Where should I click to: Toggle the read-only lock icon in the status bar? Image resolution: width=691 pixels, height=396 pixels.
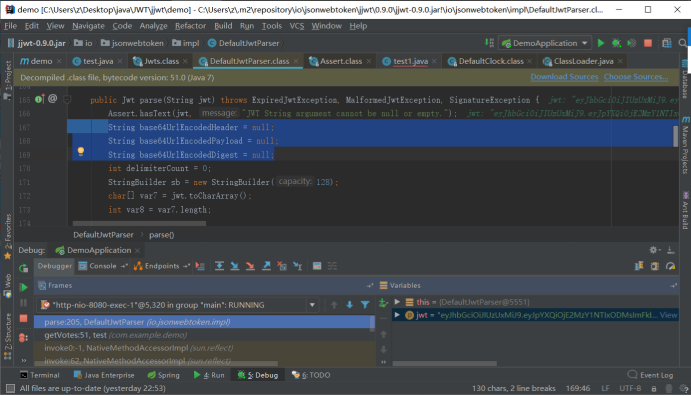click(654, 389)
